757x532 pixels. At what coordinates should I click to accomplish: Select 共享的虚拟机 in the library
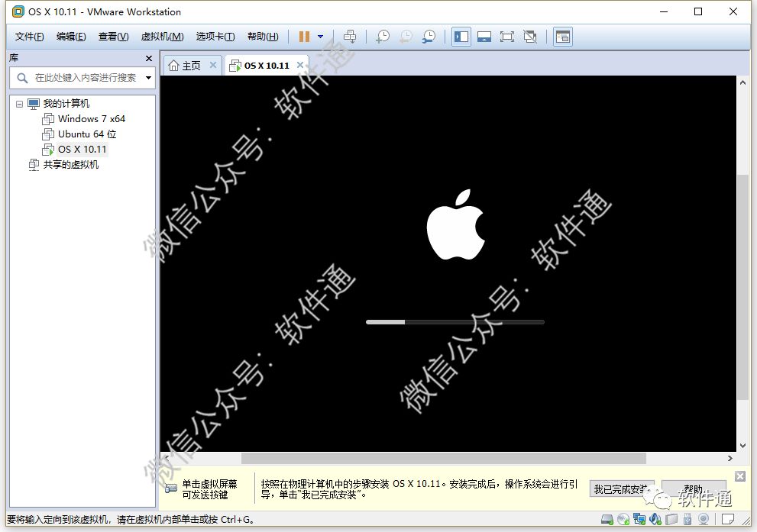pyautogui.click(x=71, y=165)
